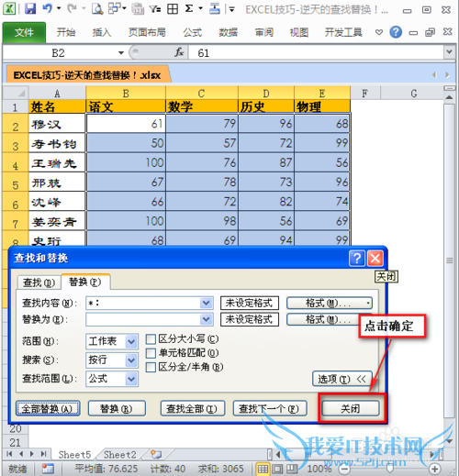Open the Name Box dropdown arrow

(x=121, y=53)
